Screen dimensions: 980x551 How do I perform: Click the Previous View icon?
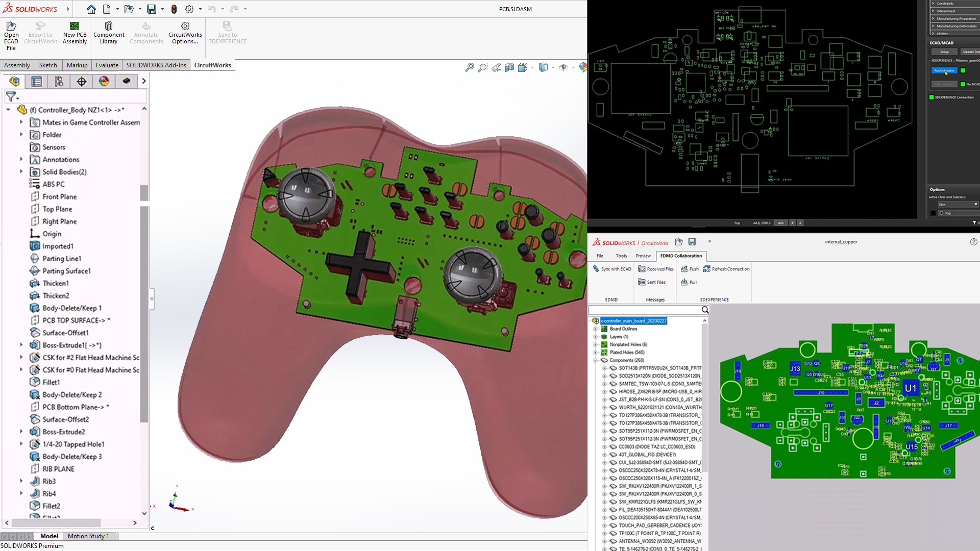[x=496, y=67]
